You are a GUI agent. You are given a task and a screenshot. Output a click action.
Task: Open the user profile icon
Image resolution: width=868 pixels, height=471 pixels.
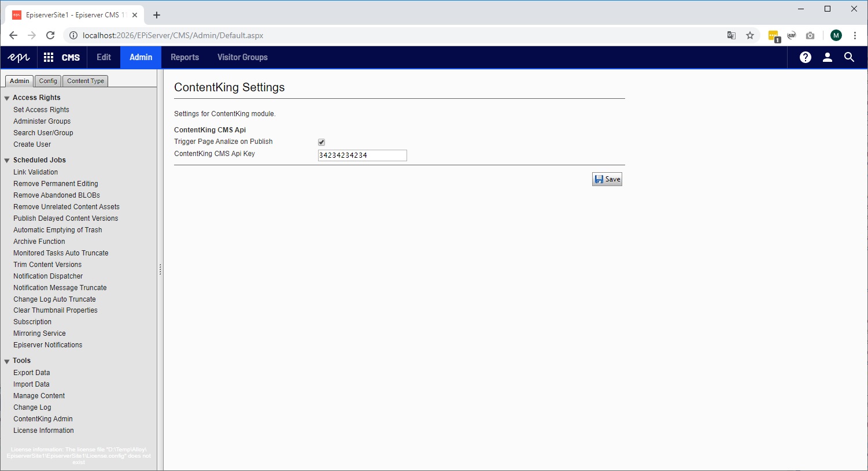pos(828,57)
